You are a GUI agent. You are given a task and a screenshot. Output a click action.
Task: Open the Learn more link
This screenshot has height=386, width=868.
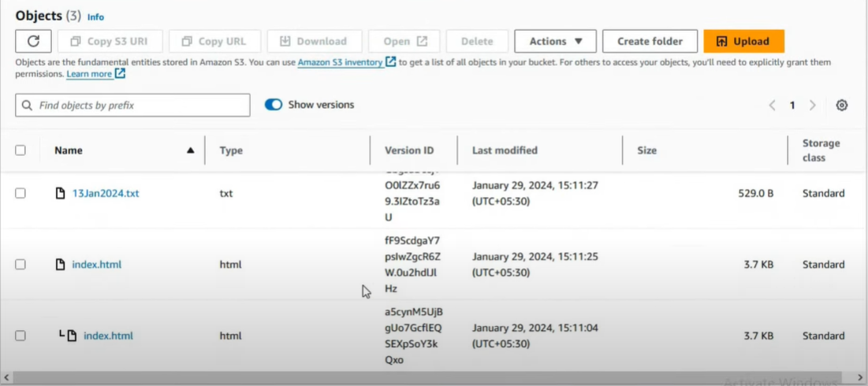click(89, 73)
